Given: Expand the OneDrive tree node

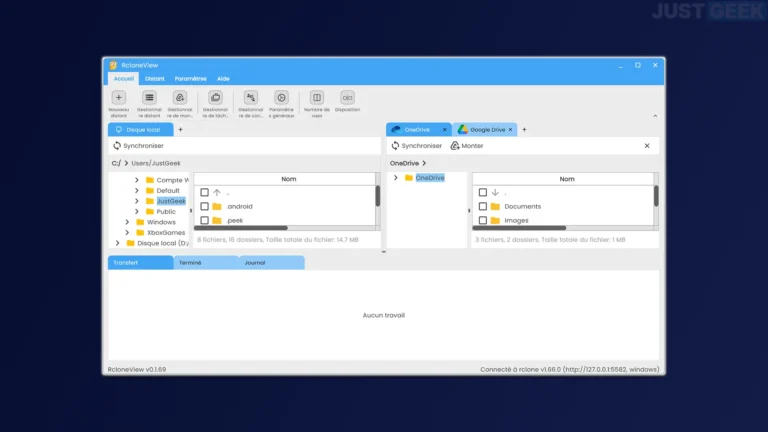Looking at the screenshot, I should 396,178.
